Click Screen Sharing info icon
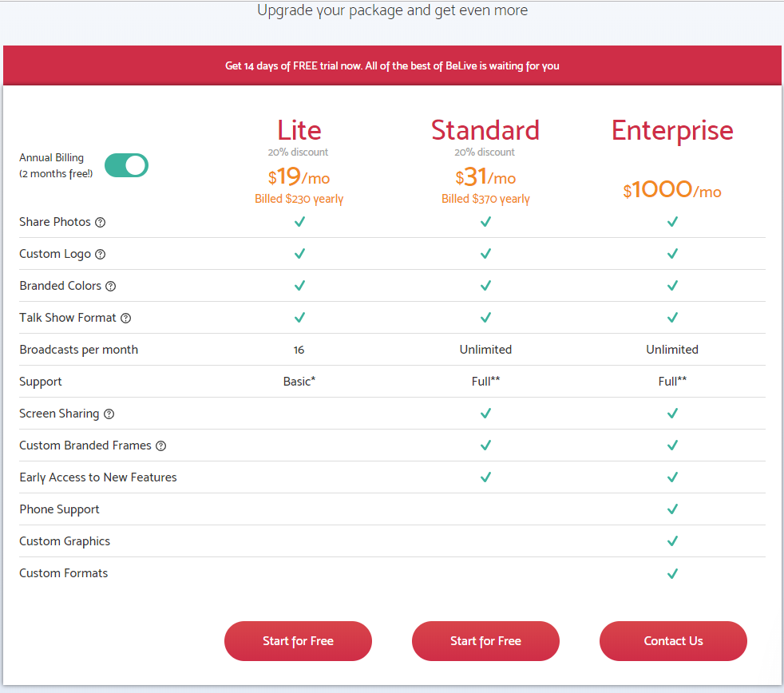Screen dimensions: 784x693 pos(109,414)
